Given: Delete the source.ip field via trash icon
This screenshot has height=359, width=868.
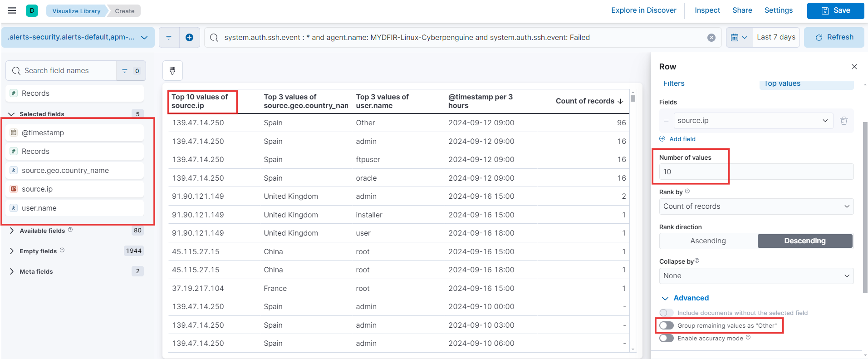Looking at the screenshot, I should [844, 121].
